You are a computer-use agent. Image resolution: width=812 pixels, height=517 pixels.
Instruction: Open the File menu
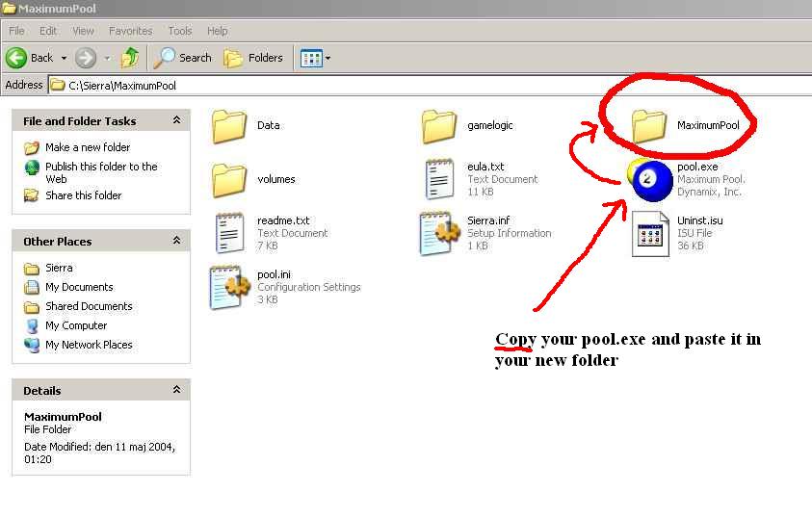click(x=16, y=31)
